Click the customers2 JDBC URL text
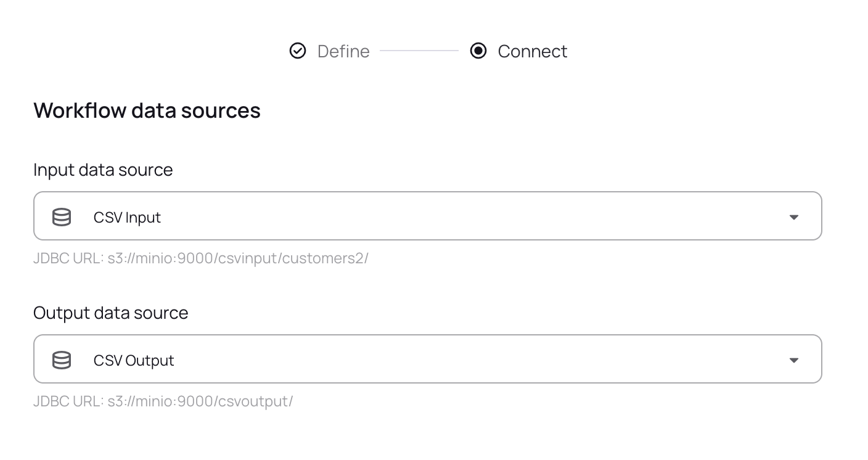Viewport: 868px width, 460px height. [x=238, y=258]
